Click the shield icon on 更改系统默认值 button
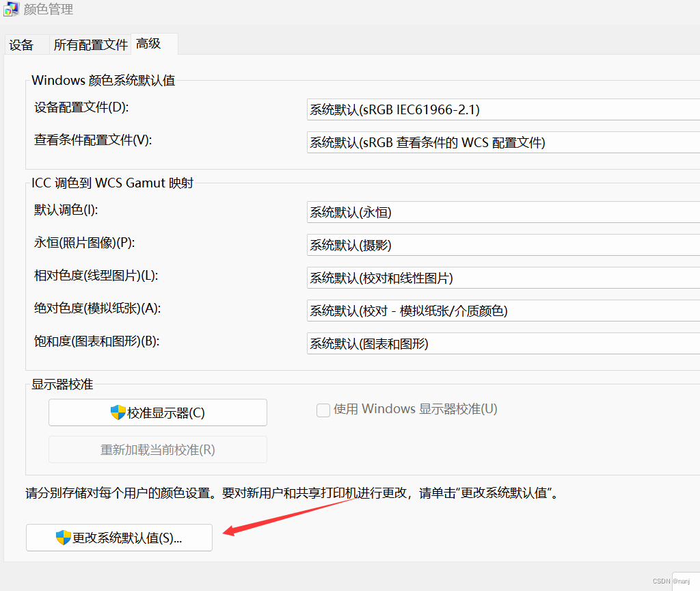Image resolution: width=700 pixels, height=591 pixels. (64, 538)
